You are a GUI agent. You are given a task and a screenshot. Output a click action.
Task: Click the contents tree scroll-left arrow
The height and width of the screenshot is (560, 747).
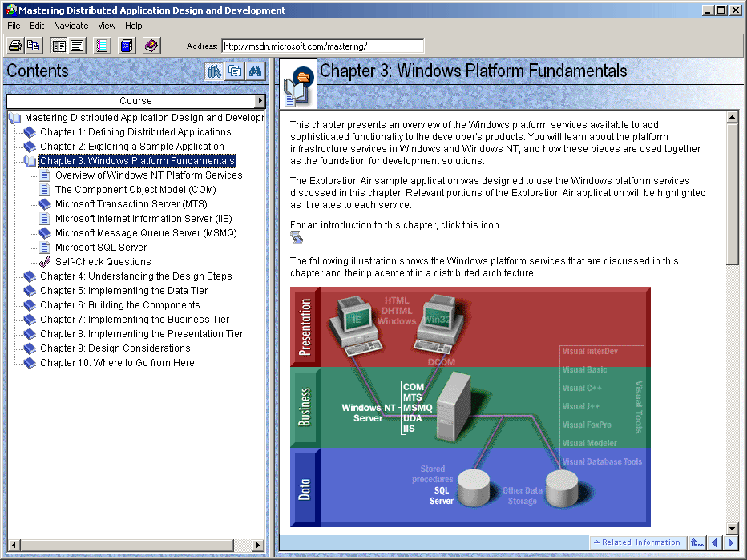[x=14, y=545]
